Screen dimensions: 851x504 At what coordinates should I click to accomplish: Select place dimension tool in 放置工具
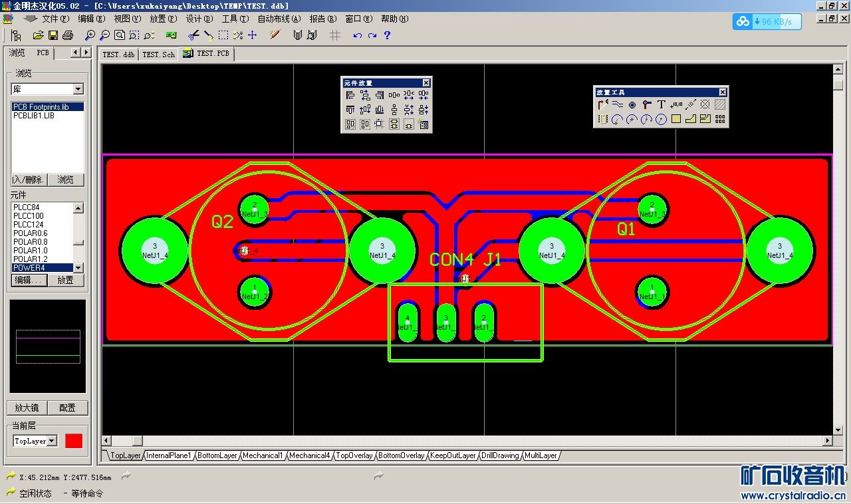point(691,104)
